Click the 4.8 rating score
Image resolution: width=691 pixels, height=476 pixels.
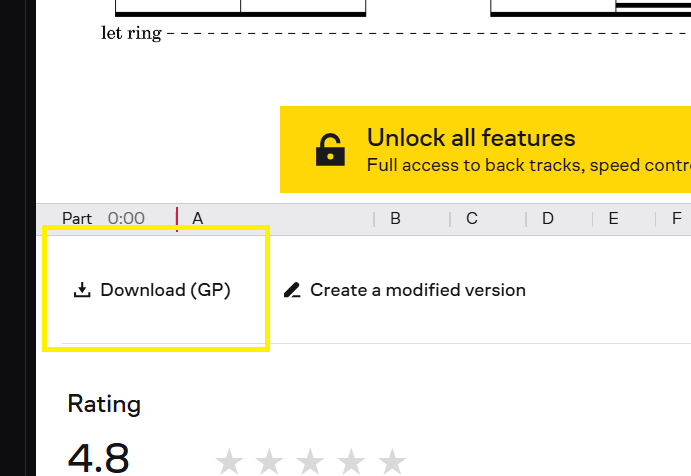[99, 458]
